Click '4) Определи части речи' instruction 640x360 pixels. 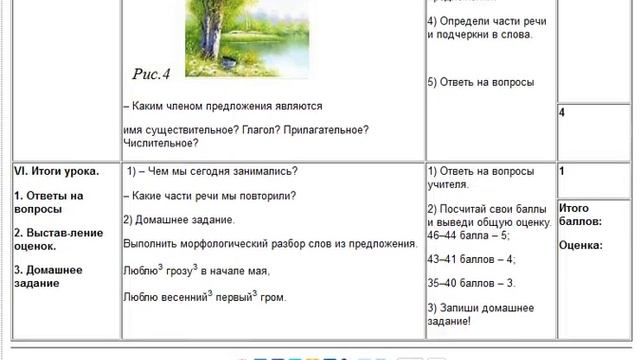(487, 28)
